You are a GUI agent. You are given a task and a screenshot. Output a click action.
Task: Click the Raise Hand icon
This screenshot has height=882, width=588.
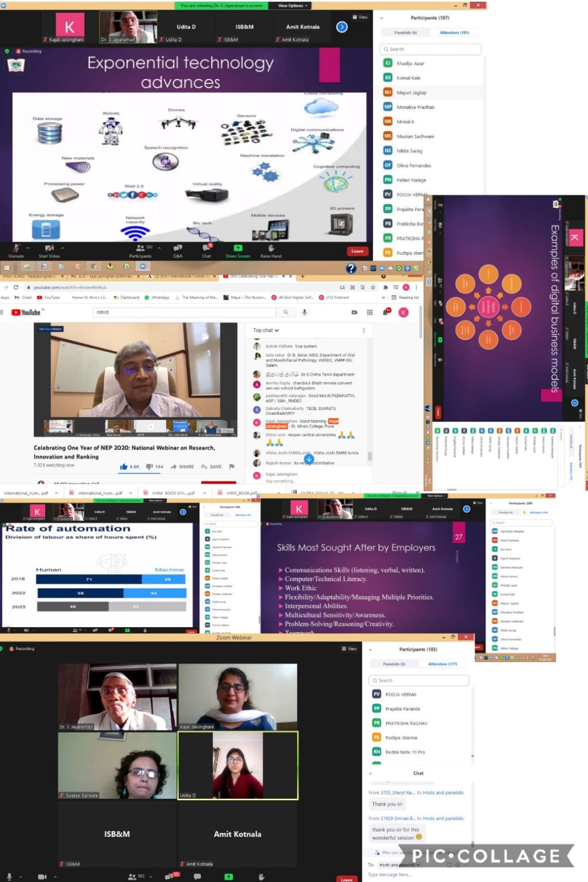click(271, 249)
